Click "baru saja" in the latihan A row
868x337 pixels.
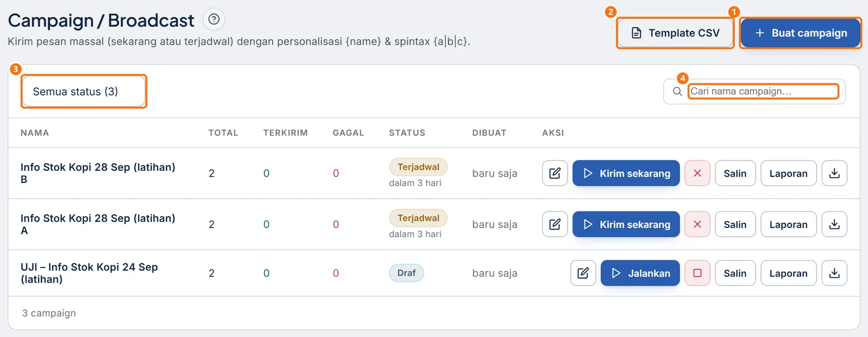point(495,224)
